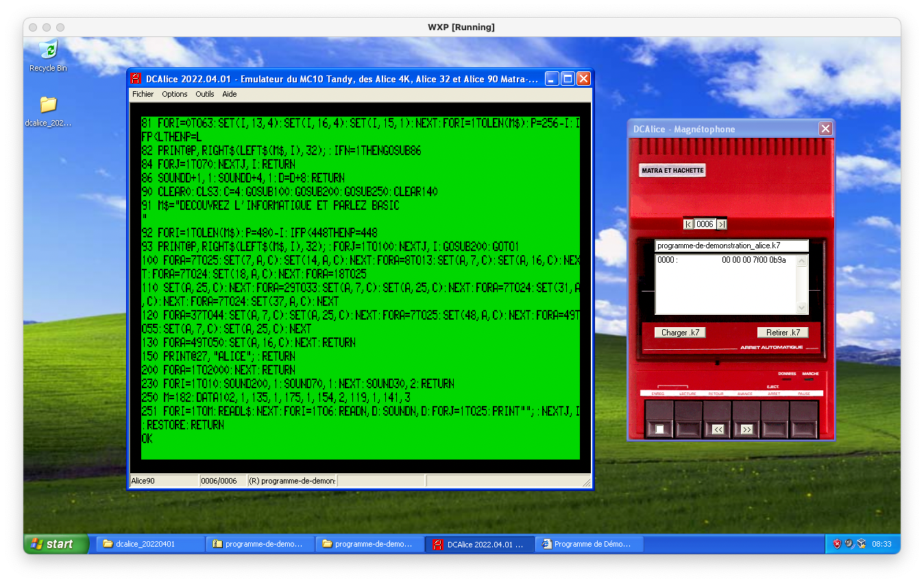The image size is (924, 583).
Task: Click BASIC line 230 FORI=1TO10
Action: (297, 384)
